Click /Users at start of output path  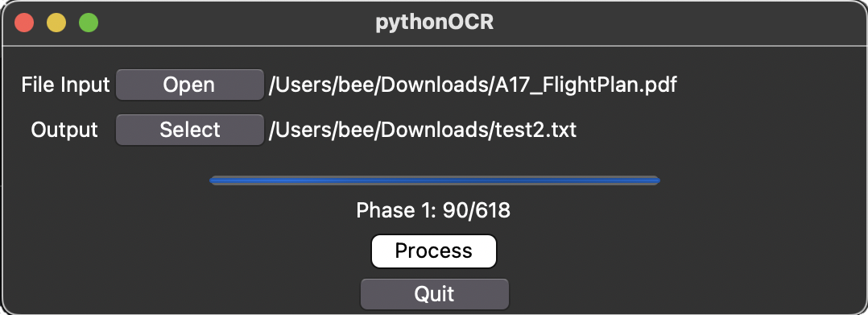(x=300, y=130)
